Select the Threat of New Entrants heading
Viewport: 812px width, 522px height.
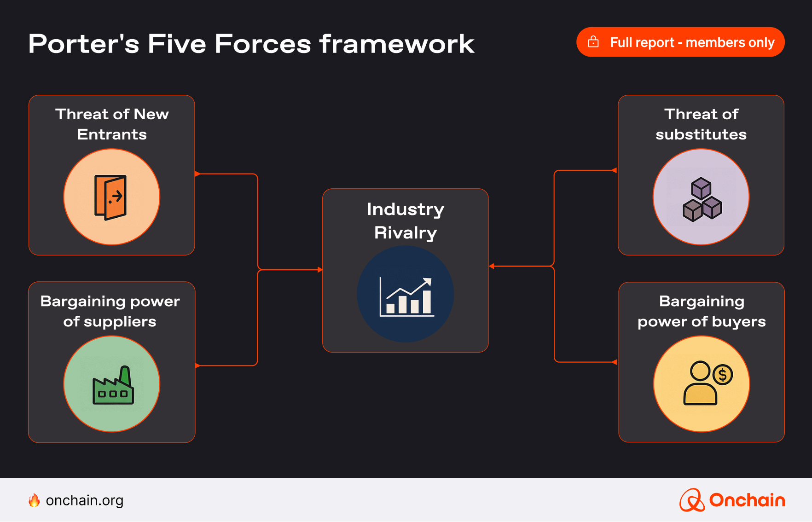coord(112,124)
